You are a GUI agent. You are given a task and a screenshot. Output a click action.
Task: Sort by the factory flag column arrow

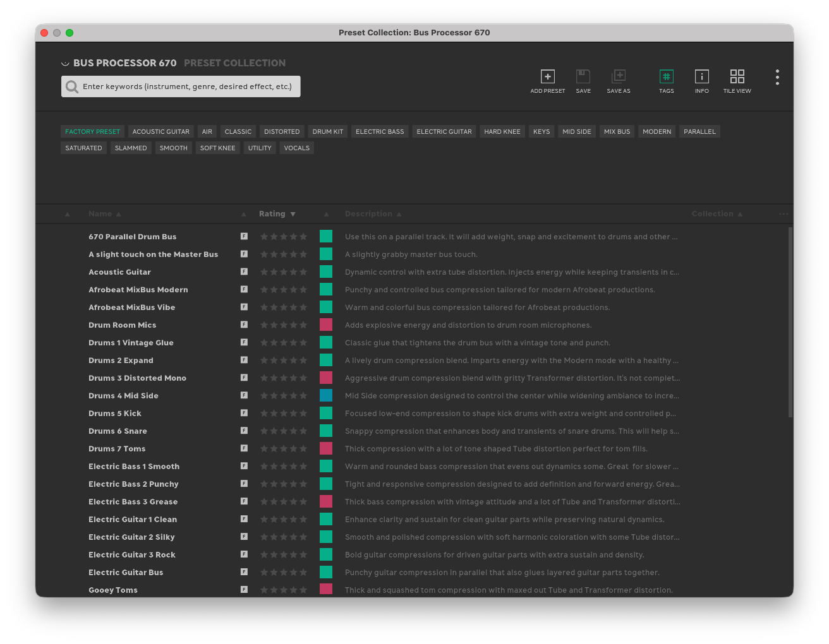click(244, 215)
